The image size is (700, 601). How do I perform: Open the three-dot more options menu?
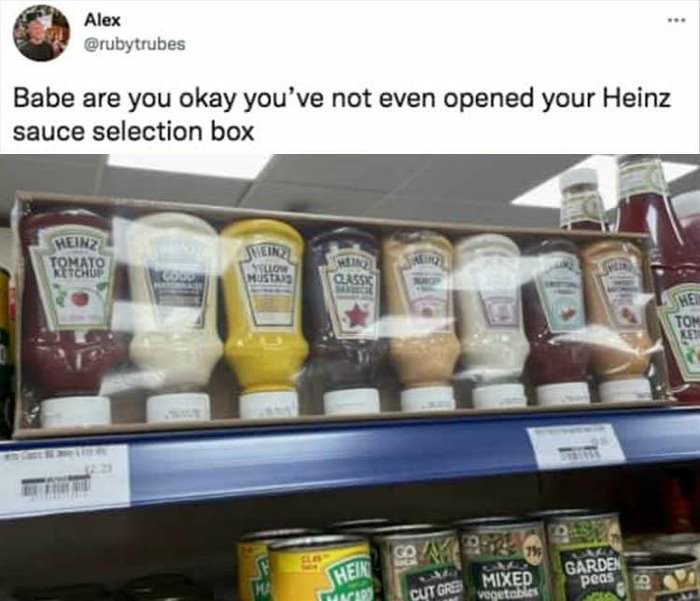(x=676, y=20)
